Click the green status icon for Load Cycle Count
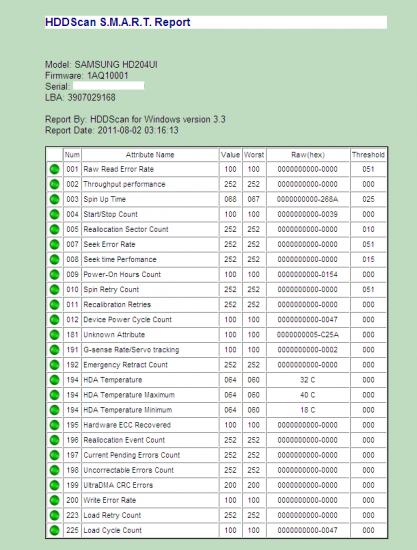The image size is (417, 550). (x=54, y=531)
